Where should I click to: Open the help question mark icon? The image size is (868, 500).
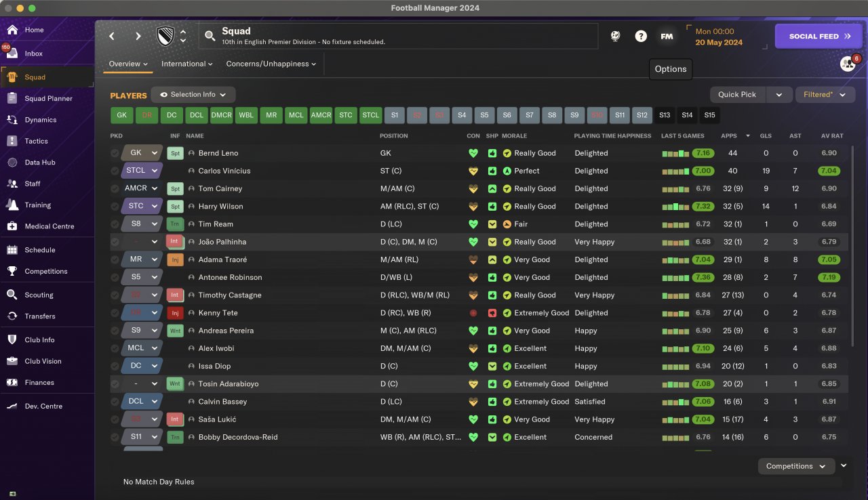tap(641, 36)
